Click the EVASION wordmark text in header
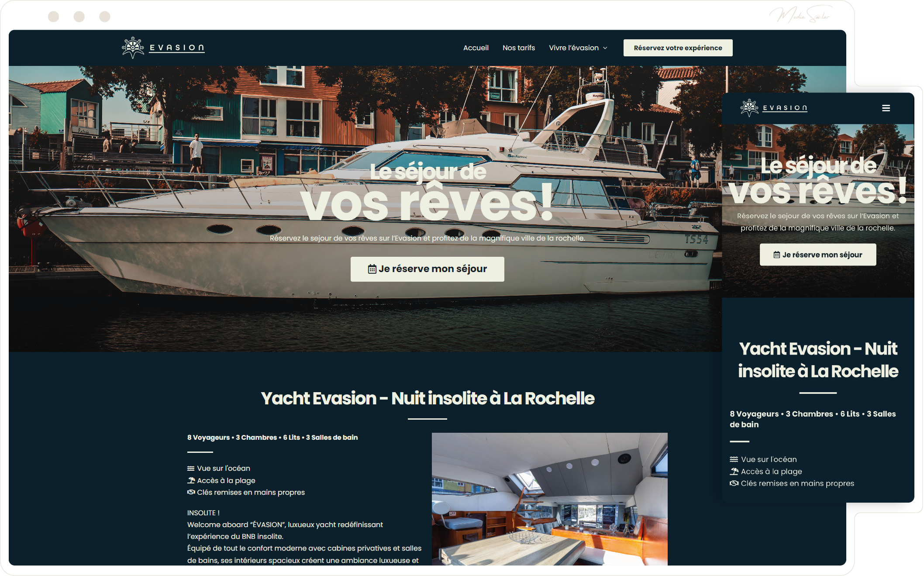 click(177, 48)
